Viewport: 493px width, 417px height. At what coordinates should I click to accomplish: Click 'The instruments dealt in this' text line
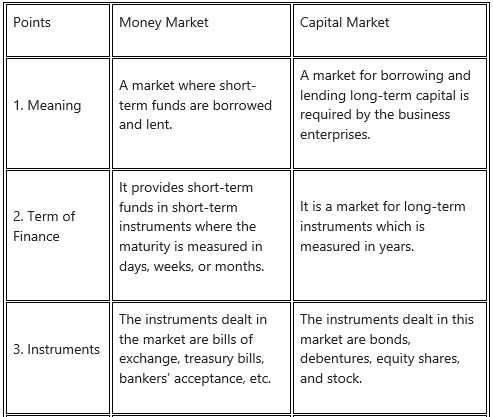coord(387,319)
